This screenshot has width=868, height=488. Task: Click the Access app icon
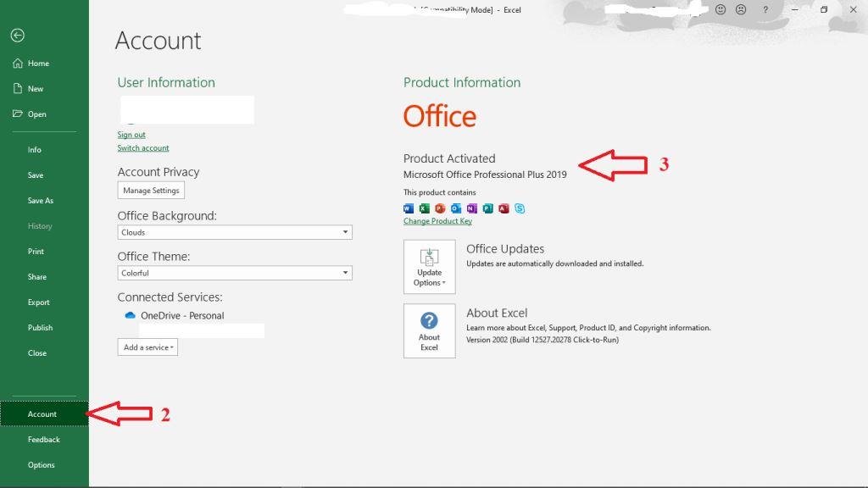[504, 208]
